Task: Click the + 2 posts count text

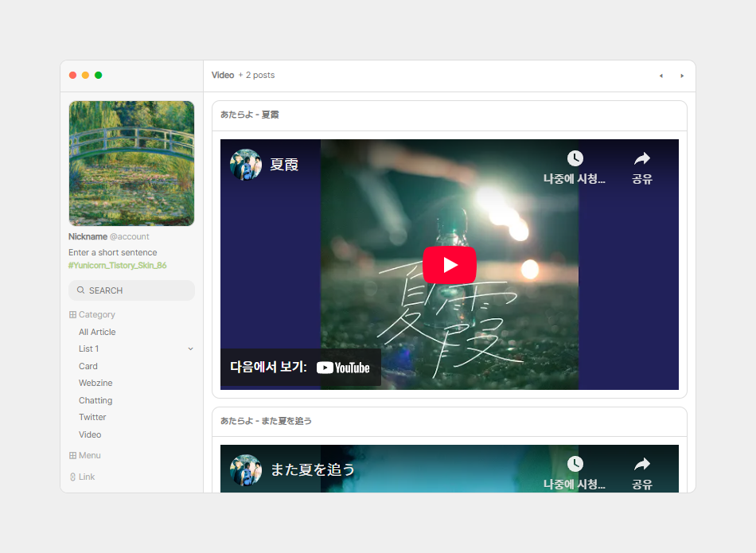Action: (256, 76)
